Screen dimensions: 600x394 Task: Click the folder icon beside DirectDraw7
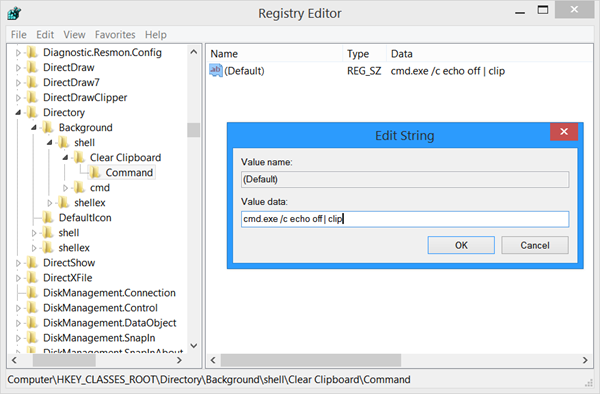click(x=32, y=82)
